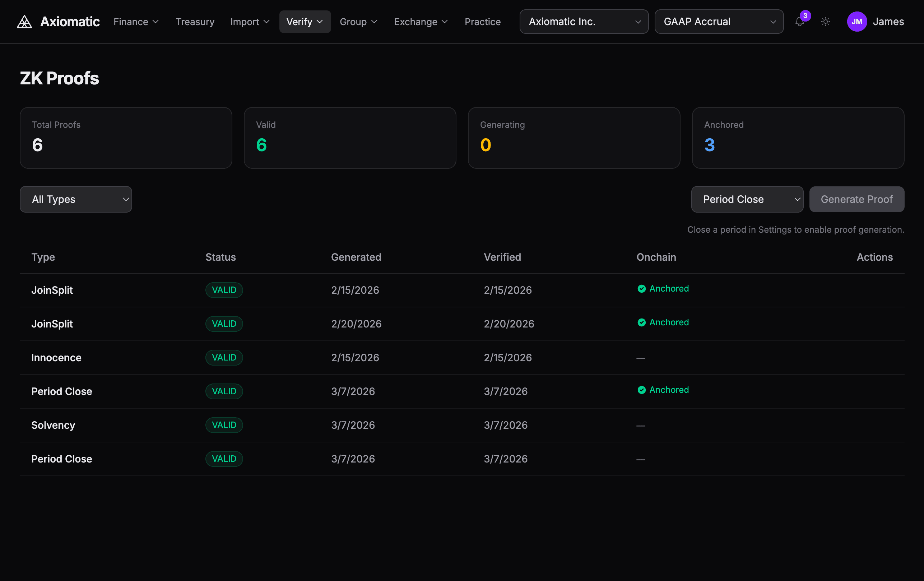Viewport: 924px width, 581px height.
Task: Toggle light theme with the sun icon
Action: tap(825, 22)
